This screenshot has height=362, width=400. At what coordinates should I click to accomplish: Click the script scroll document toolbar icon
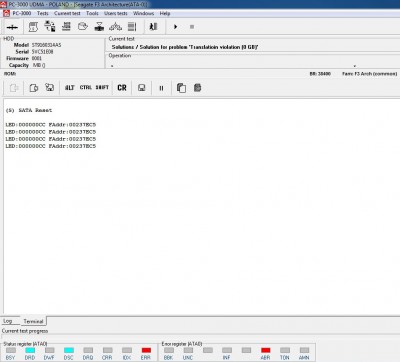click(33, 27)
